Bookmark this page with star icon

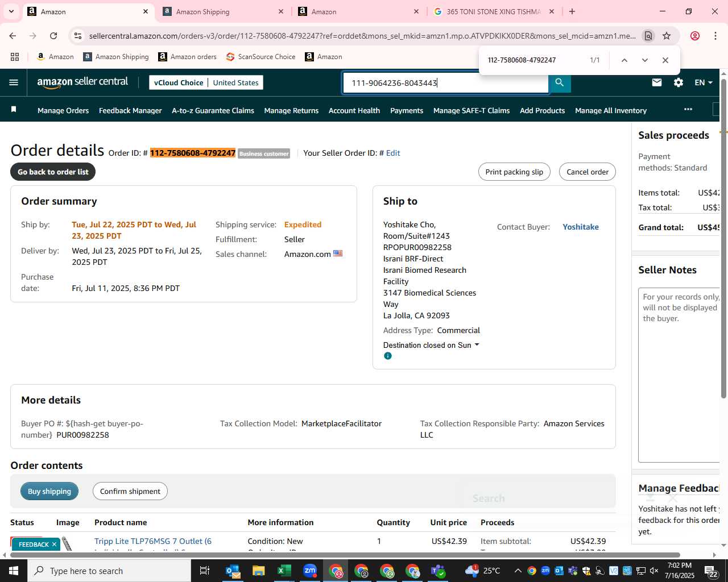click(x=667, y=36)
